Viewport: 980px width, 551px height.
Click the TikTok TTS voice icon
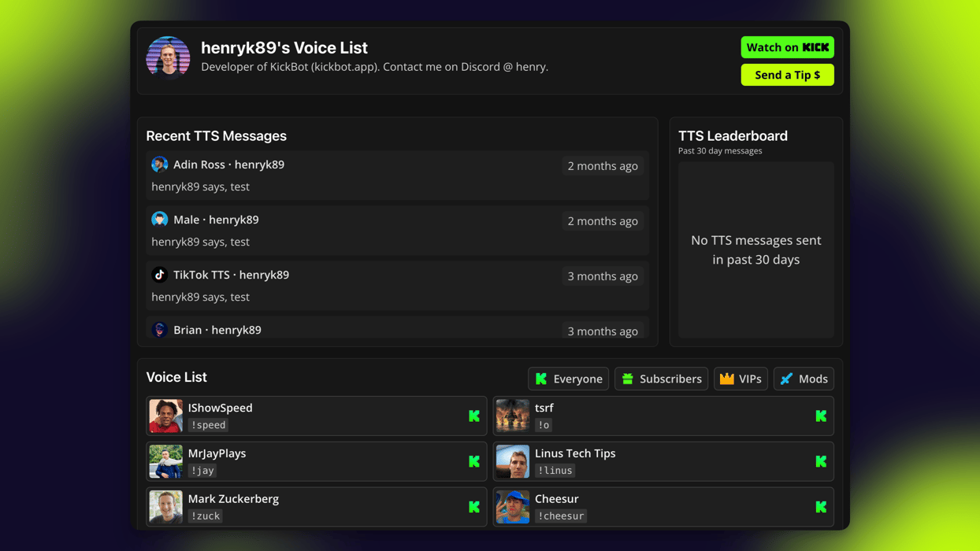click(x=159, y=275)
